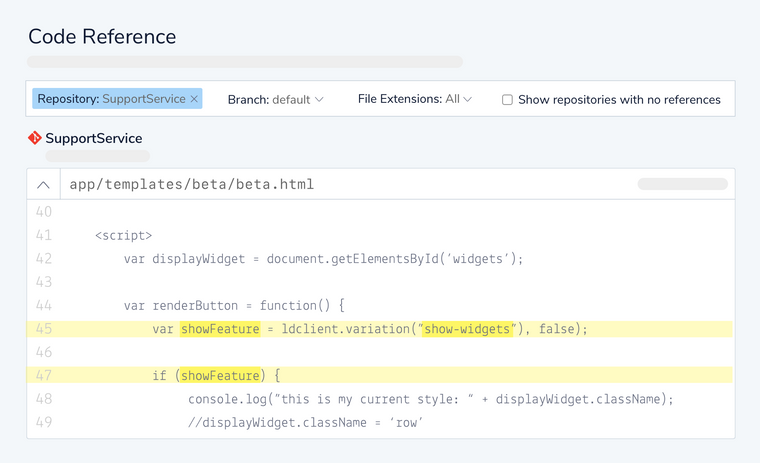Remove the Repository: SupportService filter chip
Screen dimensions: 760x463
(194, 100)
